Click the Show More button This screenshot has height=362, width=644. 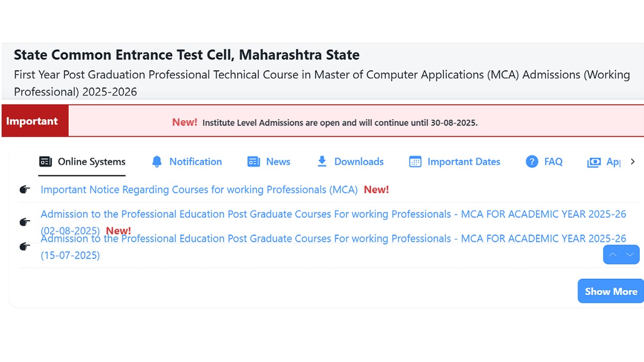point(611,291)
